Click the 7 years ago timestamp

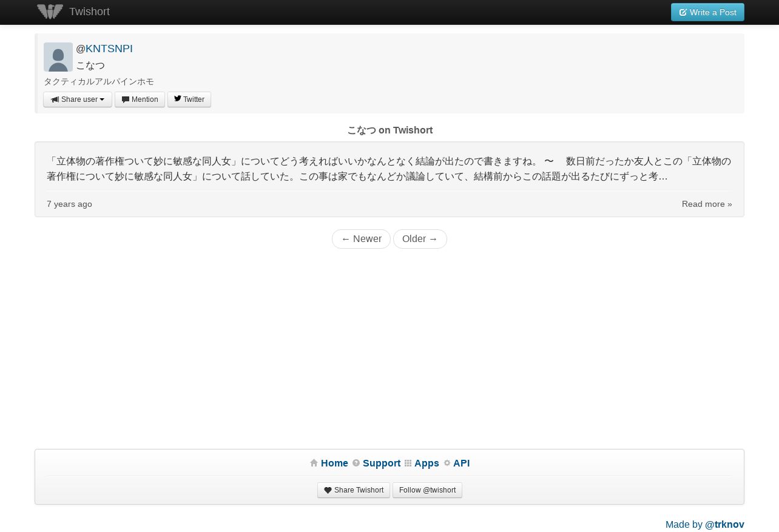coord(69,204)
